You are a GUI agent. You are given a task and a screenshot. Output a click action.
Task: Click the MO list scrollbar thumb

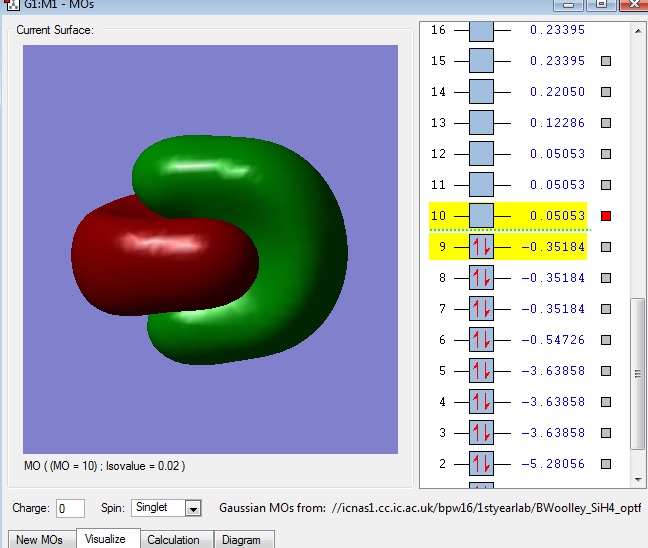tap(638, 374)
